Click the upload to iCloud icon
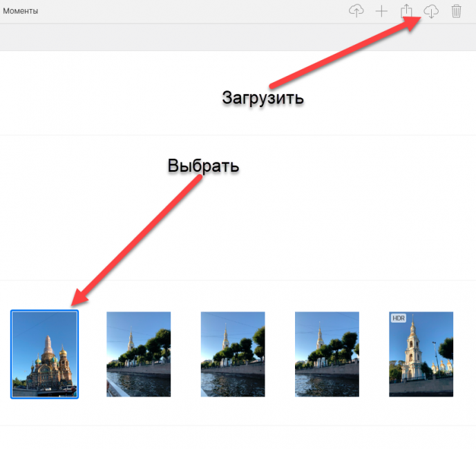 click(356, 11)
